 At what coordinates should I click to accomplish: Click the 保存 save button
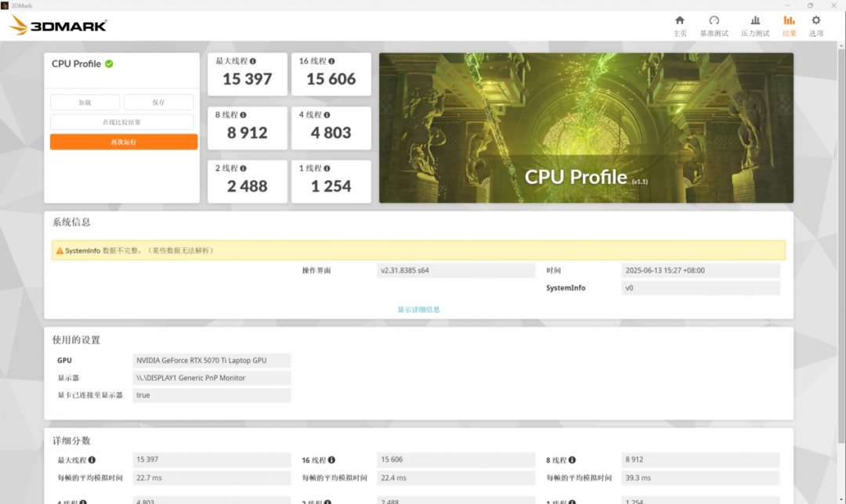click(158, 103)
